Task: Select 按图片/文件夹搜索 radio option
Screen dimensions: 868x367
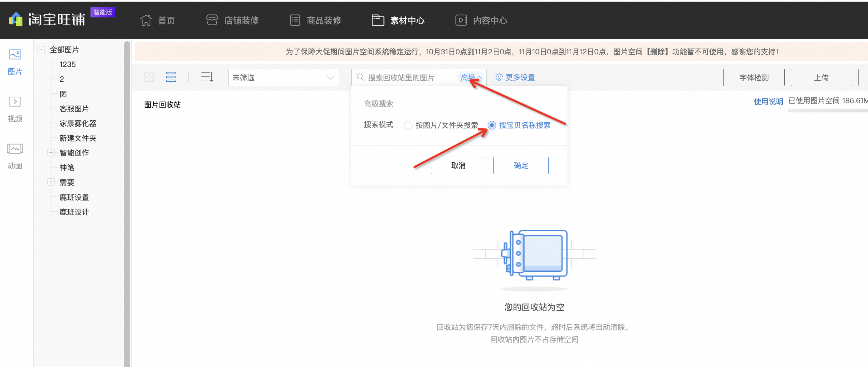Action: click(x=408, y=125)
